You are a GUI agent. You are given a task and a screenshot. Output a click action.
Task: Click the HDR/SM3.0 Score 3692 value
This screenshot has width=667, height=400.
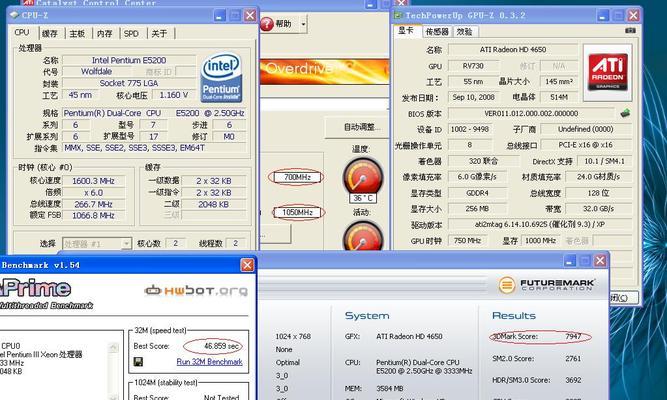coord(573,380)
